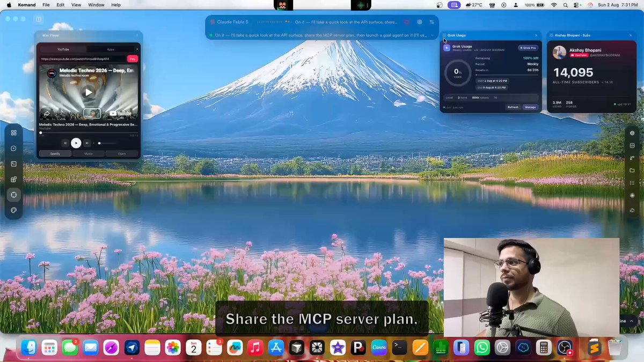Click the Akshay Bhopani profile avatar

click(560, 52)
